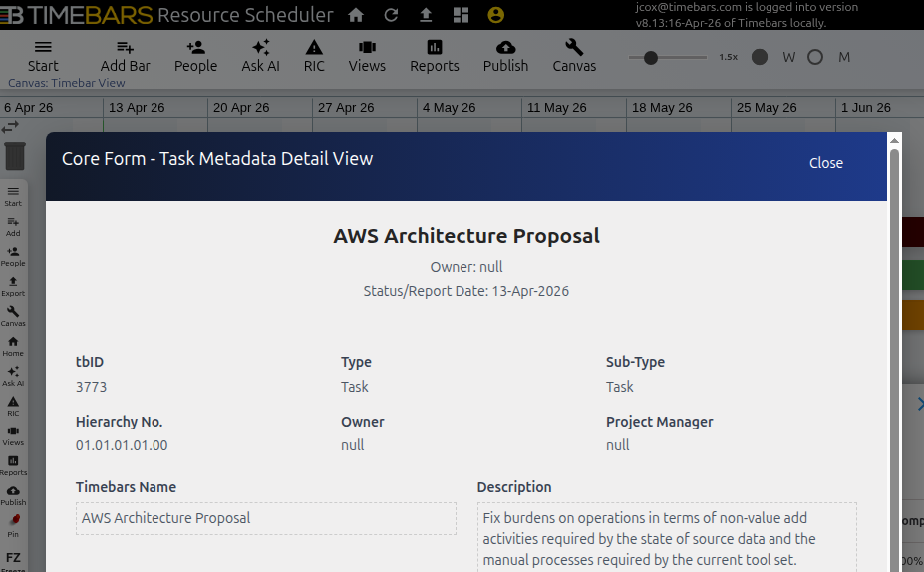Click the 25 May 26 date header
Screen dimensions: 924x572
[x=767, y=108]
